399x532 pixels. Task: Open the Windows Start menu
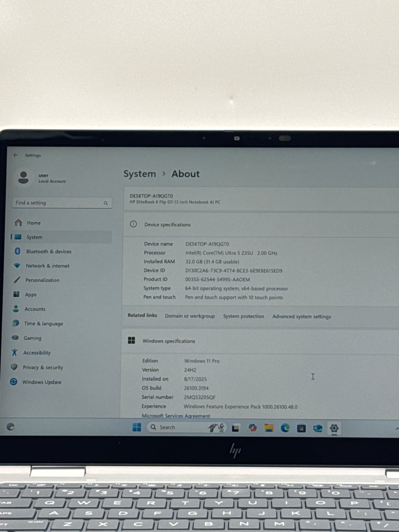point(137,427)
